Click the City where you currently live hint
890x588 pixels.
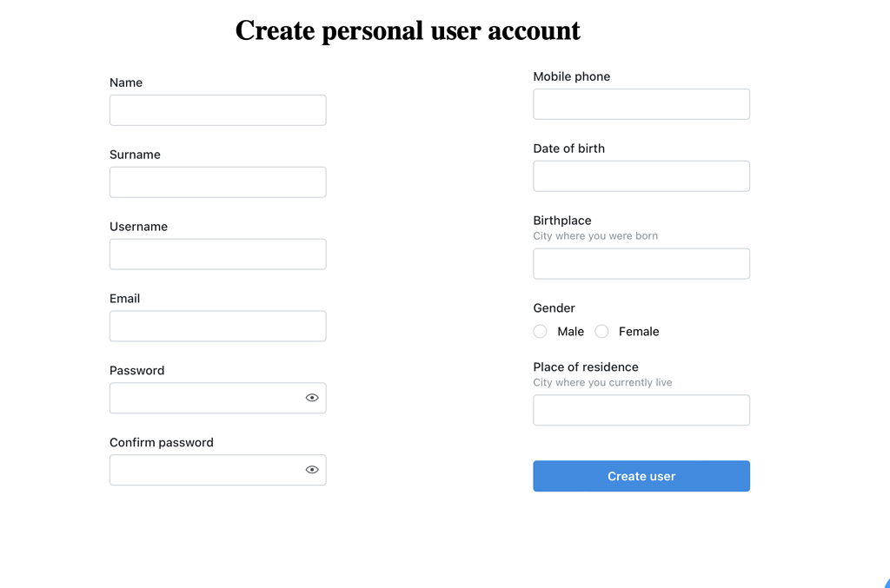(601, 382)
